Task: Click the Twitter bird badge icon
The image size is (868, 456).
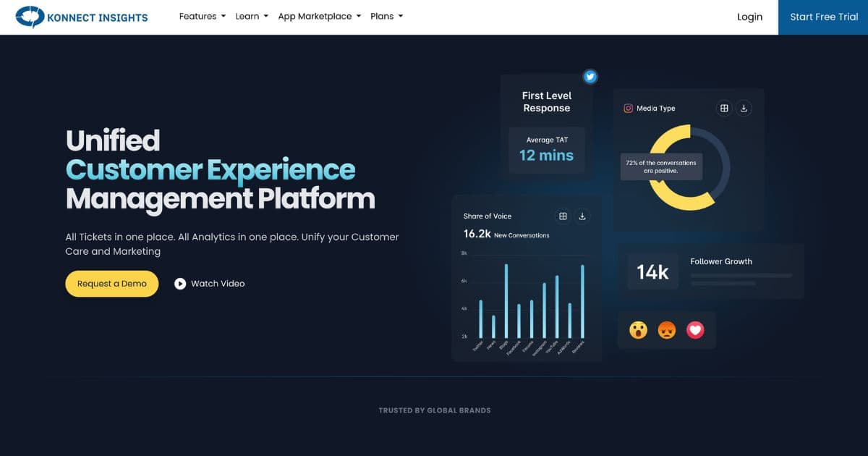Action: [x=590, y=77]
